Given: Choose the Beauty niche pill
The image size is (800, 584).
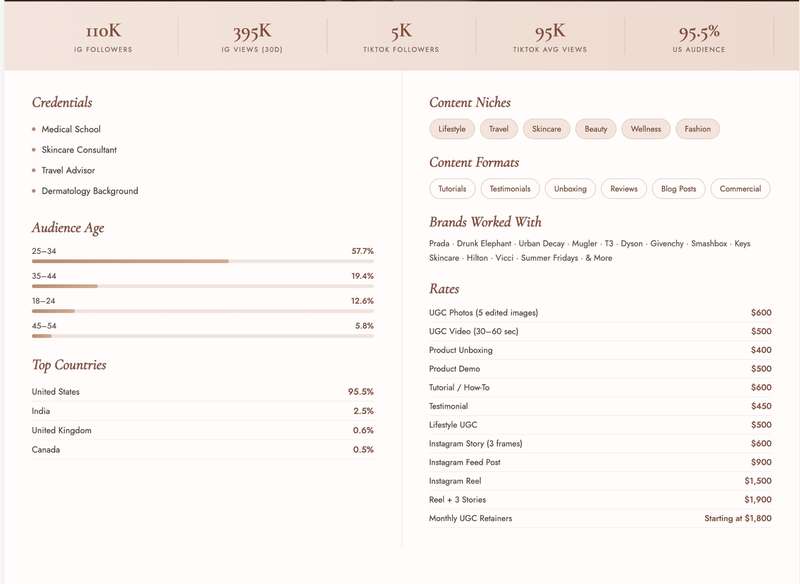Looking at the screenshot, I should (x=596, y=129).
